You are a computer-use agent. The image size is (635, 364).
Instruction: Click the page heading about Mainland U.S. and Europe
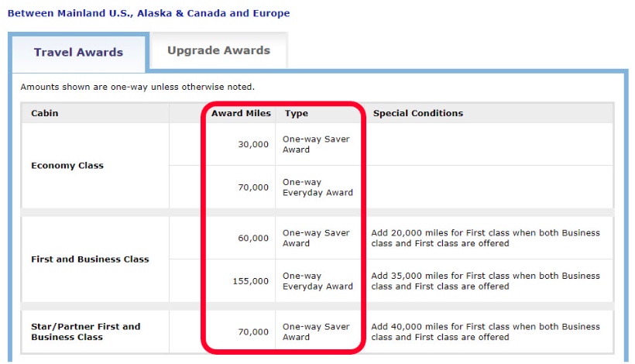[149, 13]
